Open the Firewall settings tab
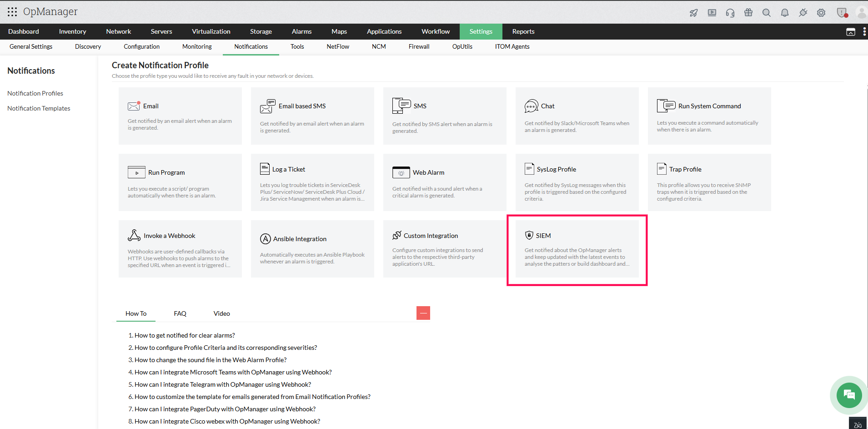The height and width of the screenshot is (429, 868). tap(419, 46)
